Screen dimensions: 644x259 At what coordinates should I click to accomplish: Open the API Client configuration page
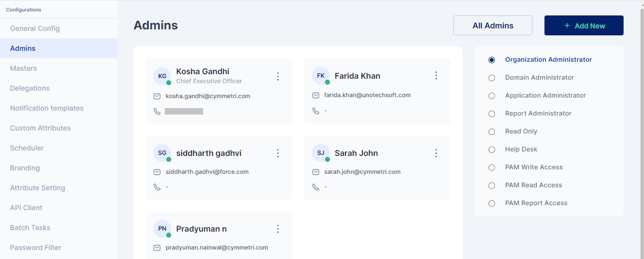[x=26, y=208]
